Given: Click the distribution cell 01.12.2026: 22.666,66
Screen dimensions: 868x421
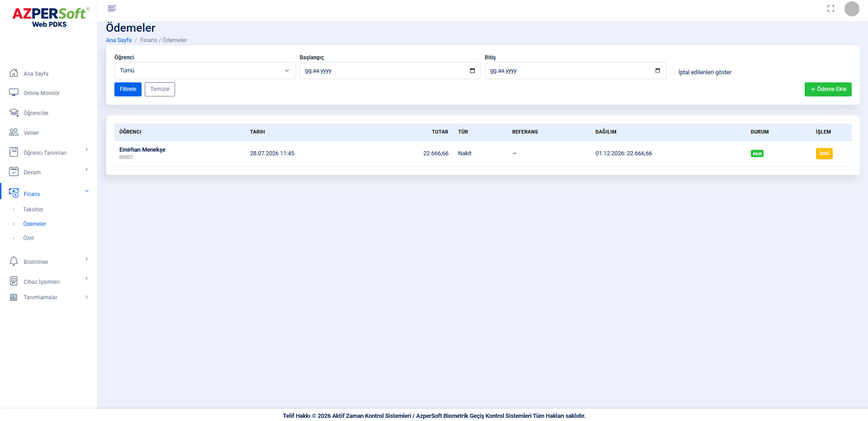Looking at the screenshot, I should tap(624, 153).
